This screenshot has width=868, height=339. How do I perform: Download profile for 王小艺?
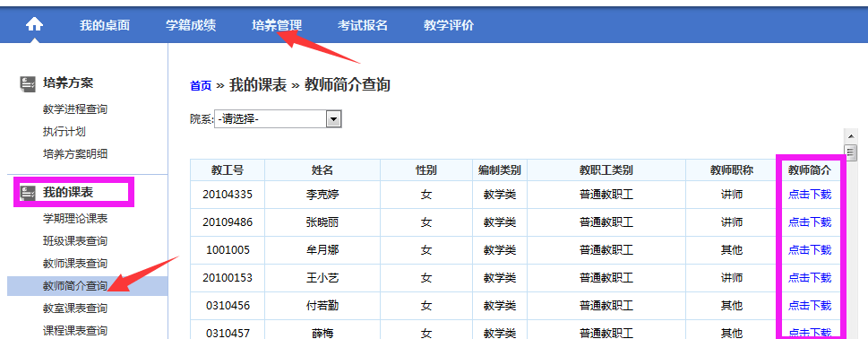click(x=810, y=277)
